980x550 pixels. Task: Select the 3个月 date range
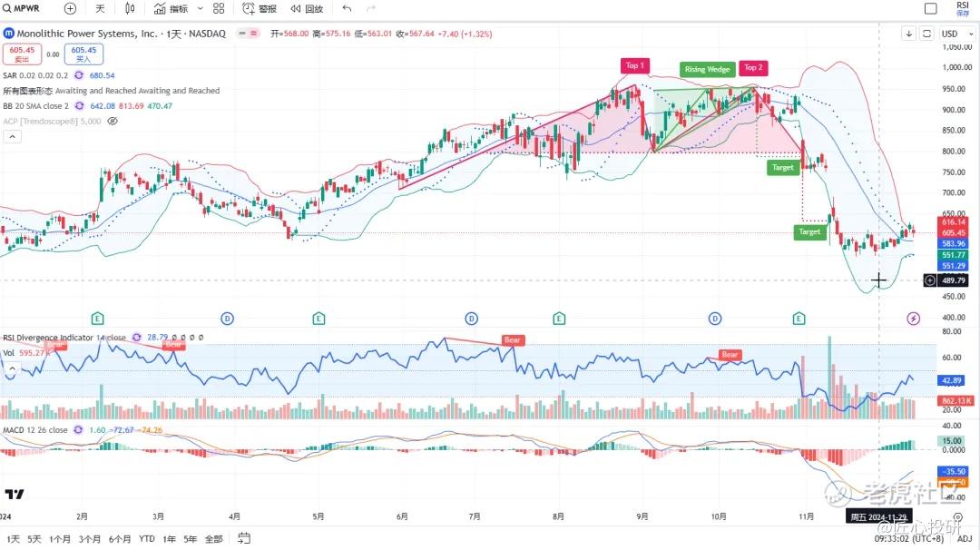point(89,539)
